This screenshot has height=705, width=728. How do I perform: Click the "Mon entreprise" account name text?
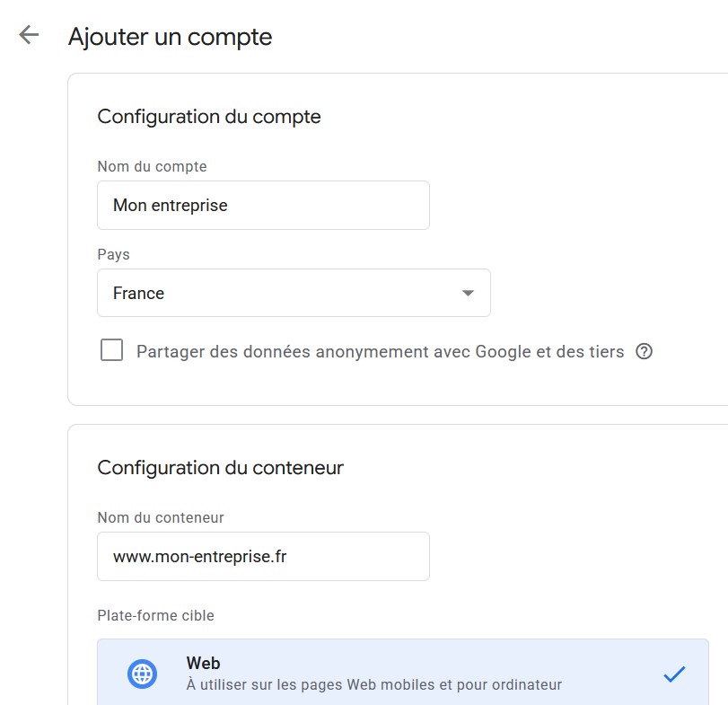(x=171, y=206)
